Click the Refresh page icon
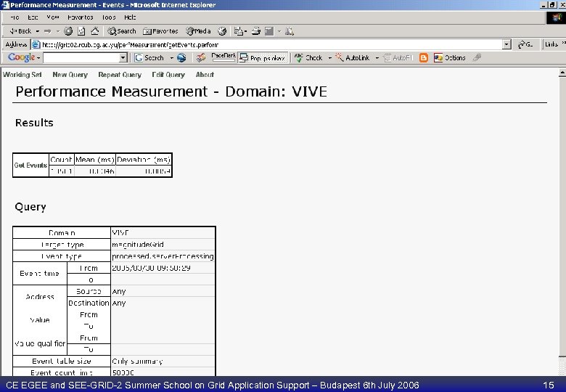This screenshot has width=566, height=392. (81, 31)
